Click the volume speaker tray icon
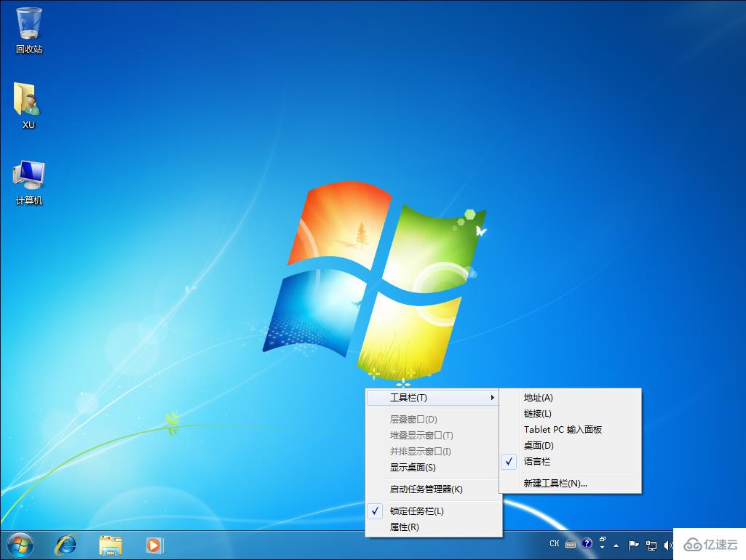The width and height of the screenshot is (746, 560). [x=667, y=545]
